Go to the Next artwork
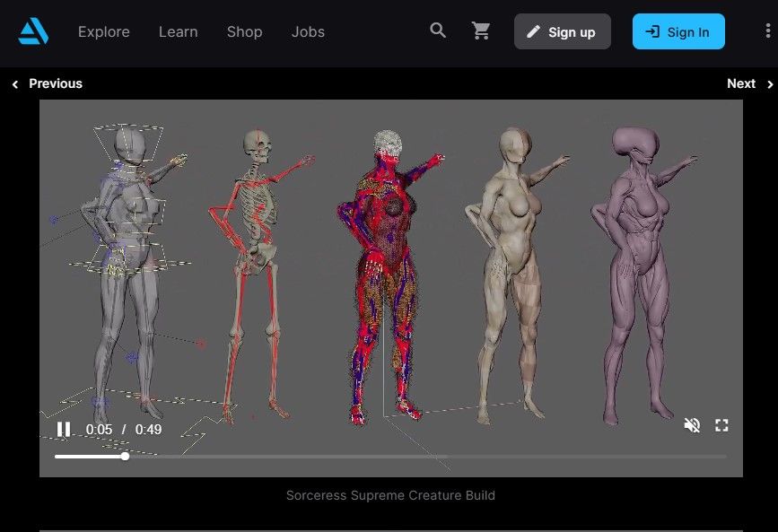The image size is (778, 532). tap(749, 83)
